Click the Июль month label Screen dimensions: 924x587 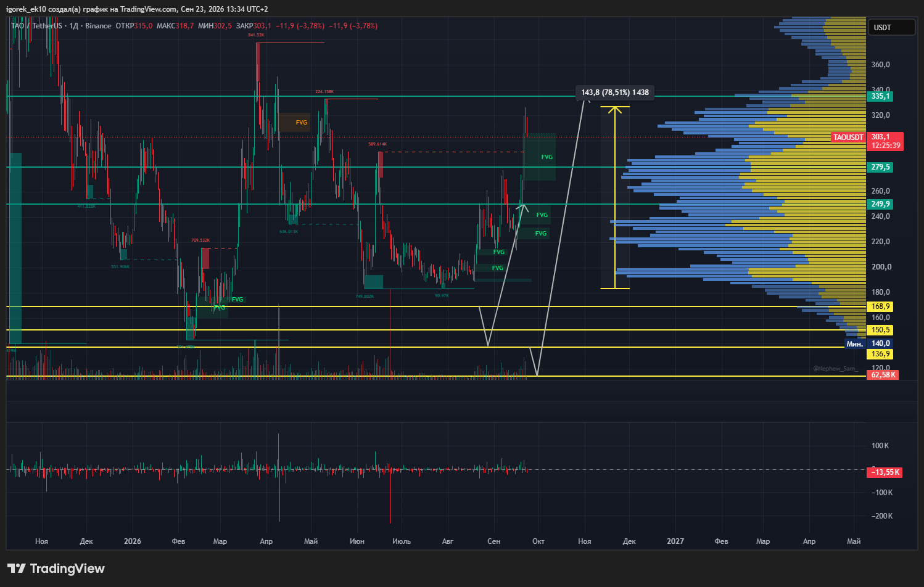(402, 541)
